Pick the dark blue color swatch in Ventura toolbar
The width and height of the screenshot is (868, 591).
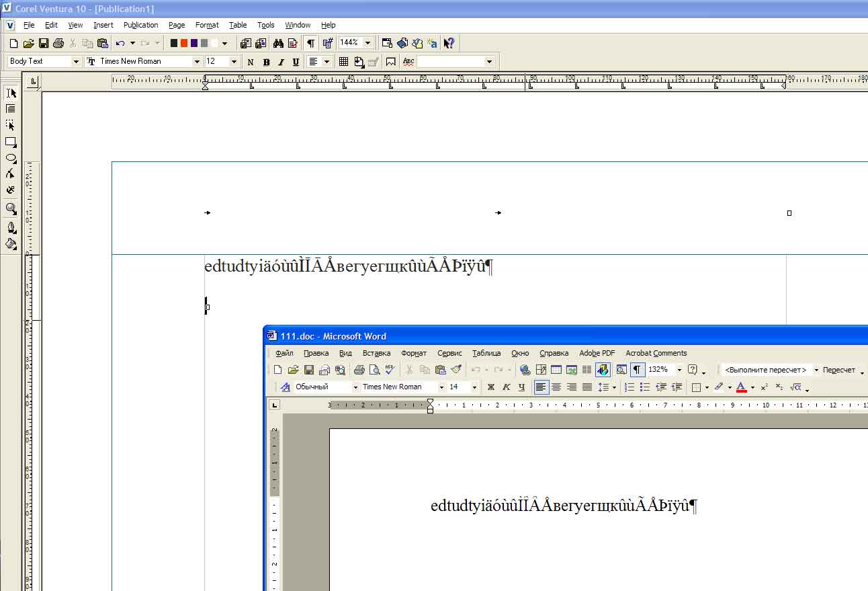coord(194,43)
